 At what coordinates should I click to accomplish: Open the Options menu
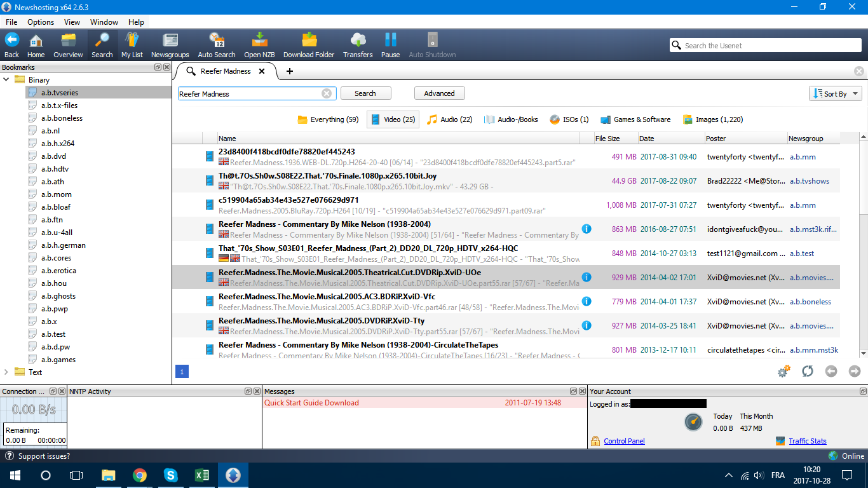(41, 22)
